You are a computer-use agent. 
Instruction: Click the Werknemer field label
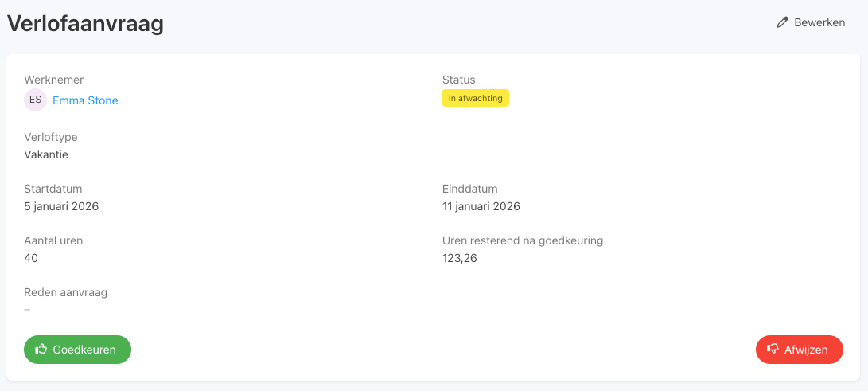53,80
